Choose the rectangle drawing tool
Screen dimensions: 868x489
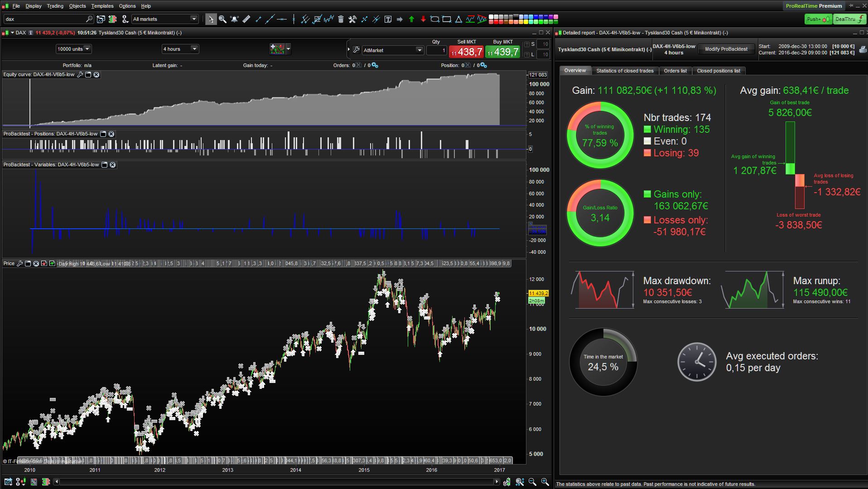coord(447,19)
